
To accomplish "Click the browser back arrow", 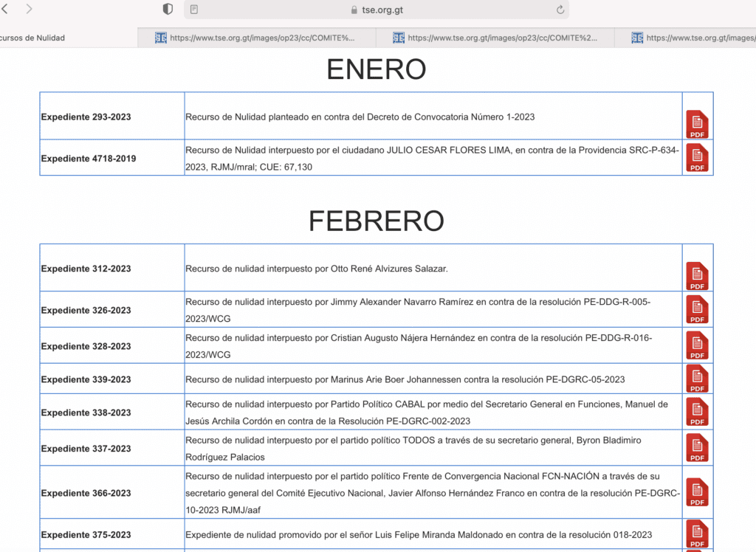I will tap(5, 10).
